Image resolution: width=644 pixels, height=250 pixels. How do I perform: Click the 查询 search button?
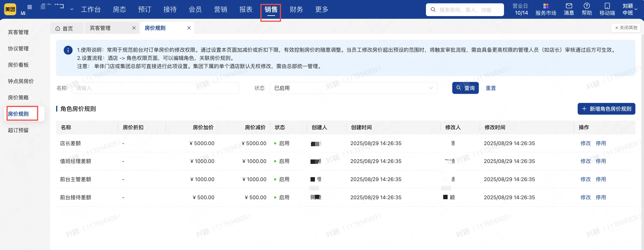click(x=465, y=88)
